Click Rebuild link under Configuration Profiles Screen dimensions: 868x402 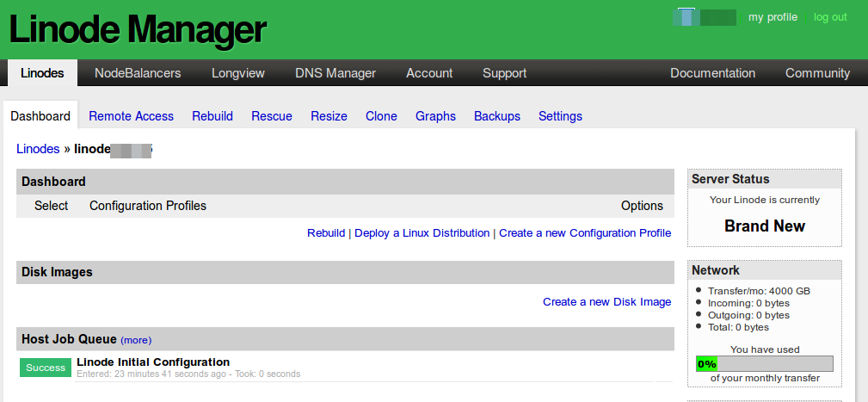coord(326,233)
